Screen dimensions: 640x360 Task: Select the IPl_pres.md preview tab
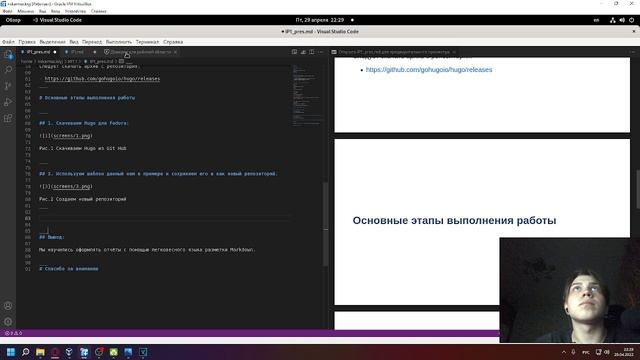394,52
